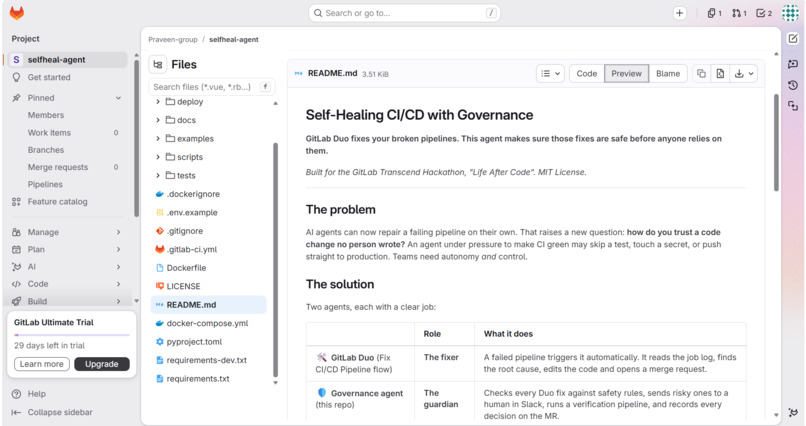Expand the Manage section

point(67,232)
